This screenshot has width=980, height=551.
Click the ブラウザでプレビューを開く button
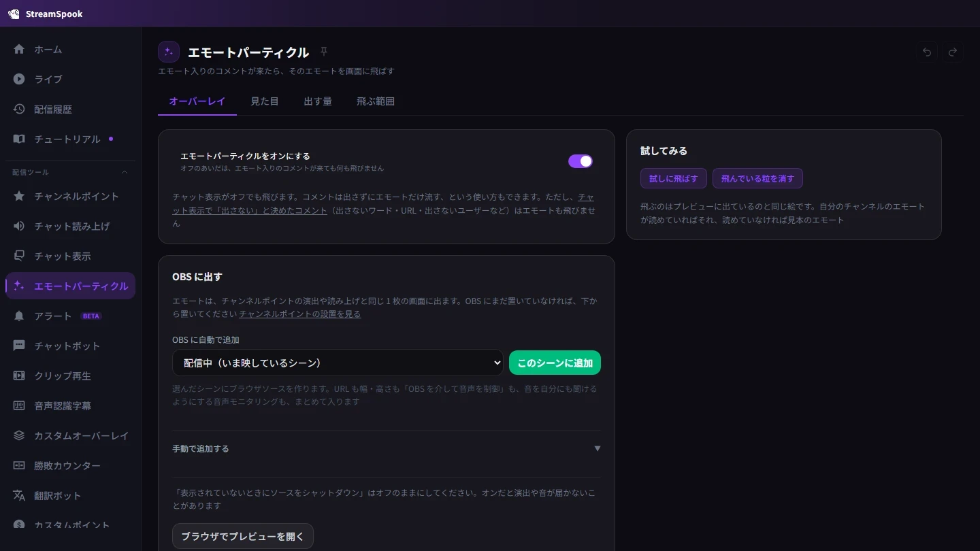coord(243,536)
